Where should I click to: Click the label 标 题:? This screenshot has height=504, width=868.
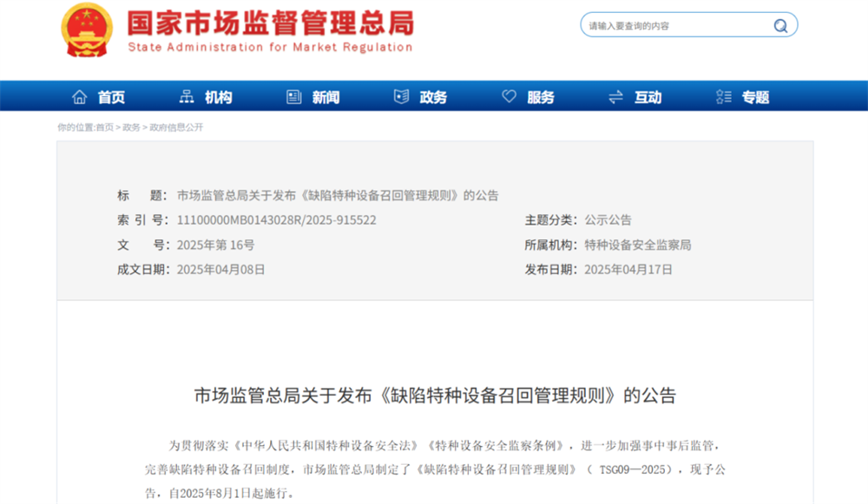pyautogui.click(x=142, y=195)
